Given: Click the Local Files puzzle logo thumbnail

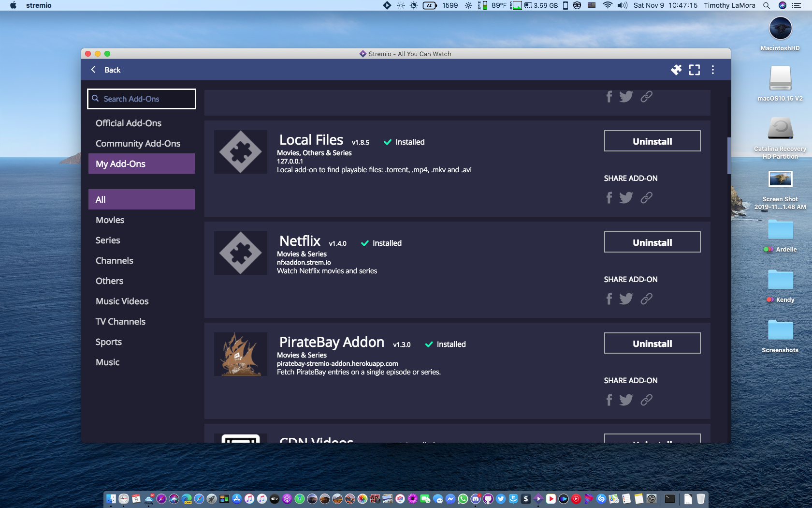Looking at the screenshot, I should (x=241, y=152).
